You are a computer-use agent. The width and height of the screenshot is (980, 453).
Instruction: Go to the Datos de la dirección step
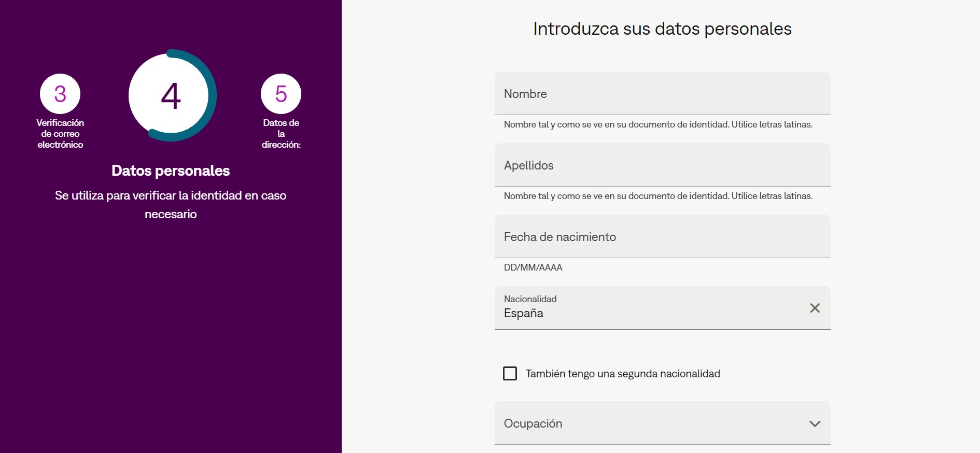tap(281, 94)
